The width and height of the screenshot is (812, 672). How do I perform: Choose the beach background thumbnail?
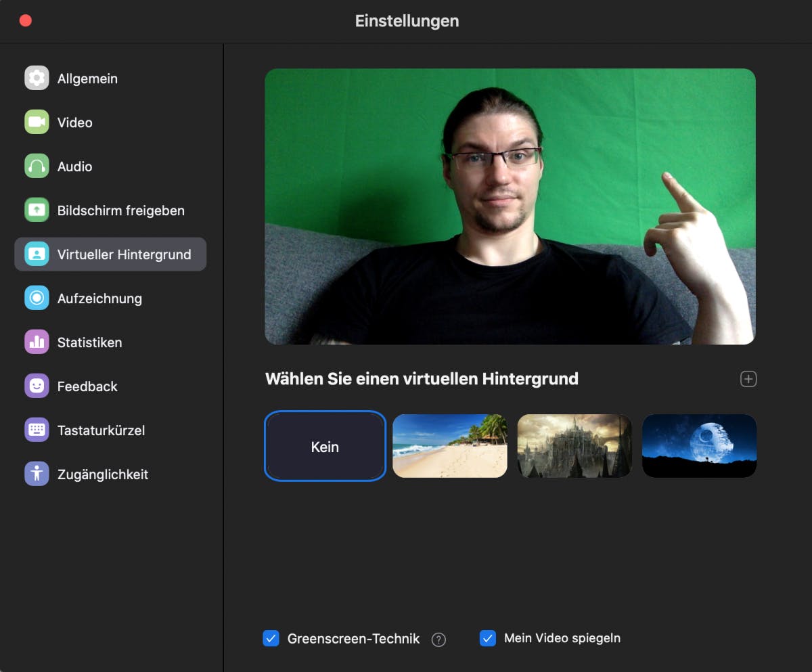450,446
